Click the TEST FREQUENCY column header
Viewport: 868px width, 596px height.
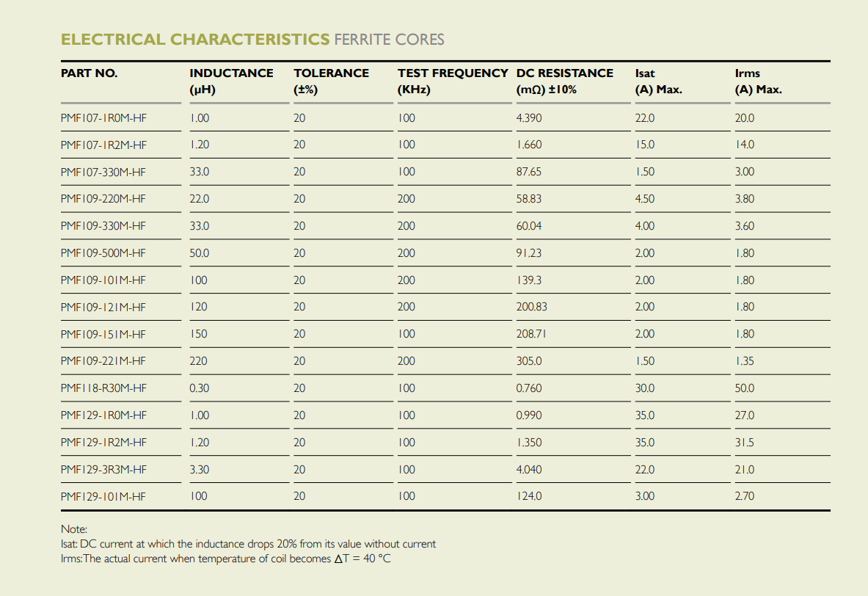(x=453, y=81)
